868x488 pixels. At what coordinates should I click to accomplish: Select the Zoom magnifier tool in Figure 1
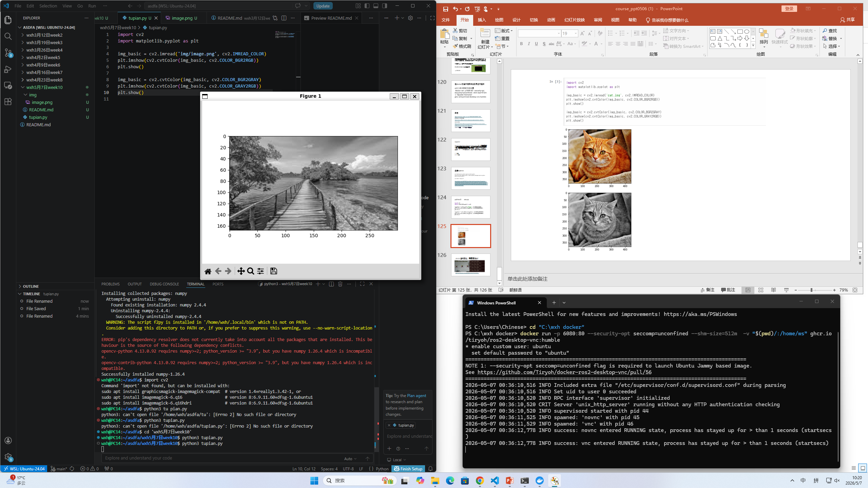pos(251,271)
